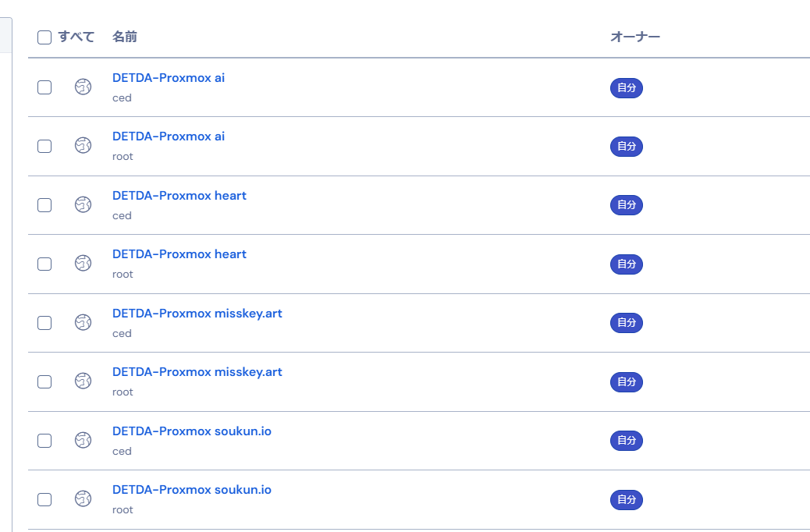This screenshot has width=810, height=532.
Task: Click globe icon for DETDA-Proxmox heart ced entry
Action: click(83, 205)
